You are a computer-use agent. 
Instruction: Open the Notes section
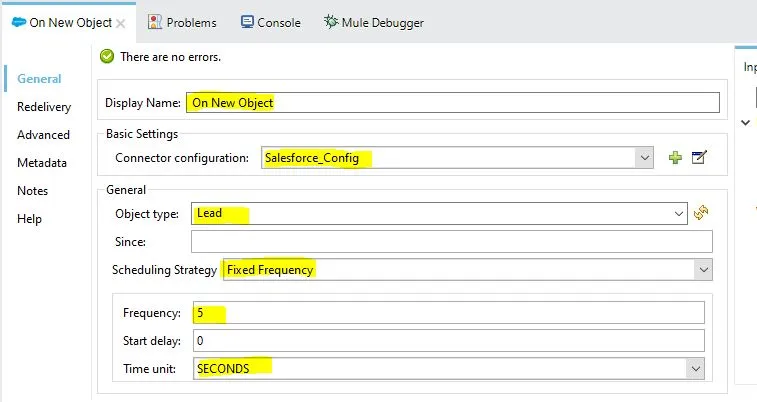32,191
